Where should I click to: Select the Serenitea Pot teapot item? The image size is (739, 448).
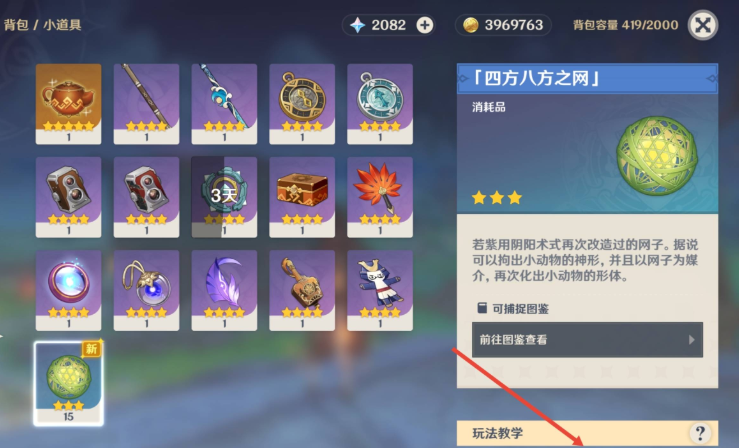[68, 104]
